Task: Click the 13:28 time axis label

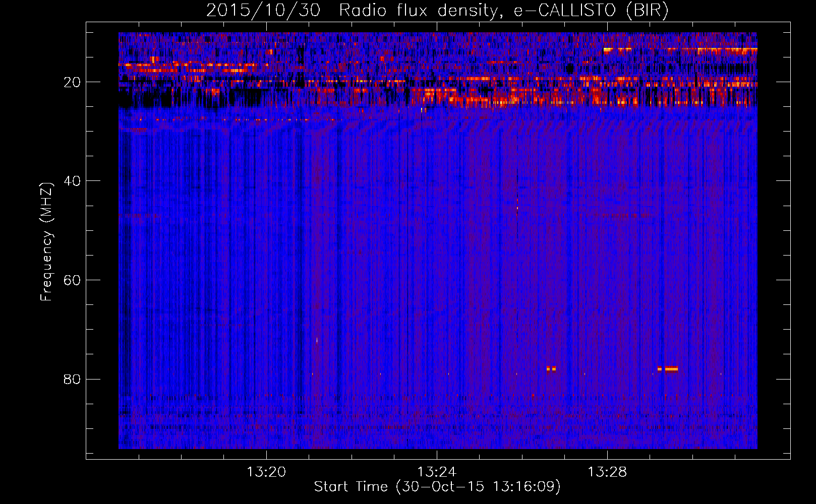Action: (x=607, y=472)
